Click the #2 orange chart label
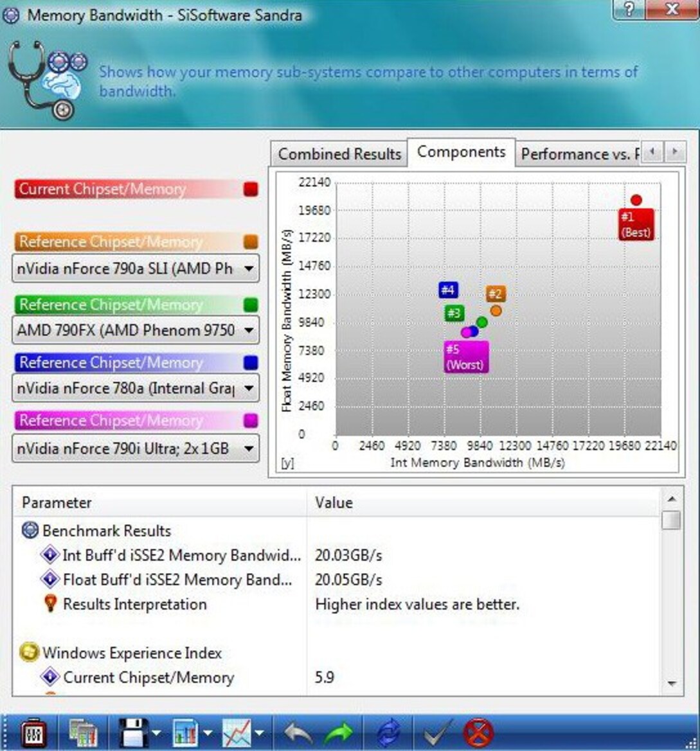Viewport: 700px width, 751px height. coord(496,294)
